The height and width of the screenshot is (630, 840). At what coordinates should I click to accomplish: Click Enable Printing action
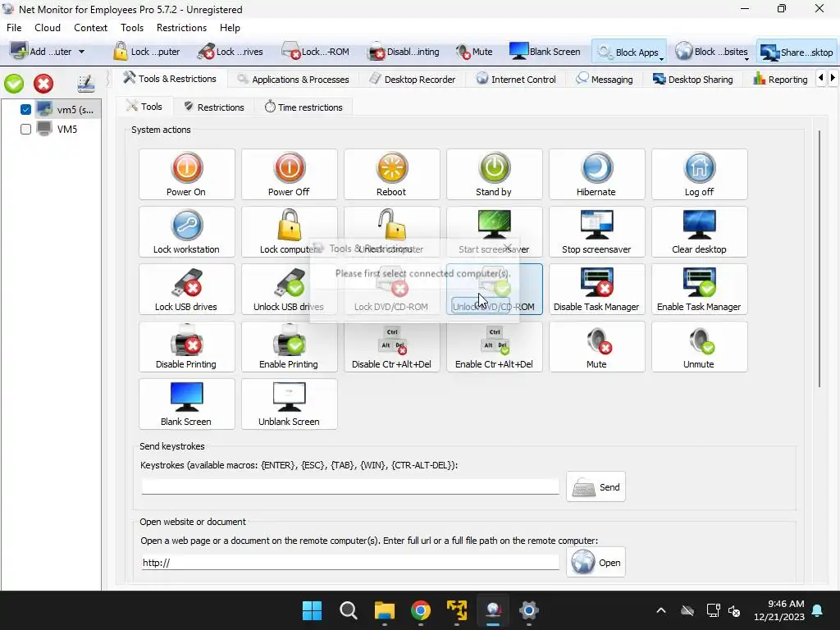coord(290,347)
